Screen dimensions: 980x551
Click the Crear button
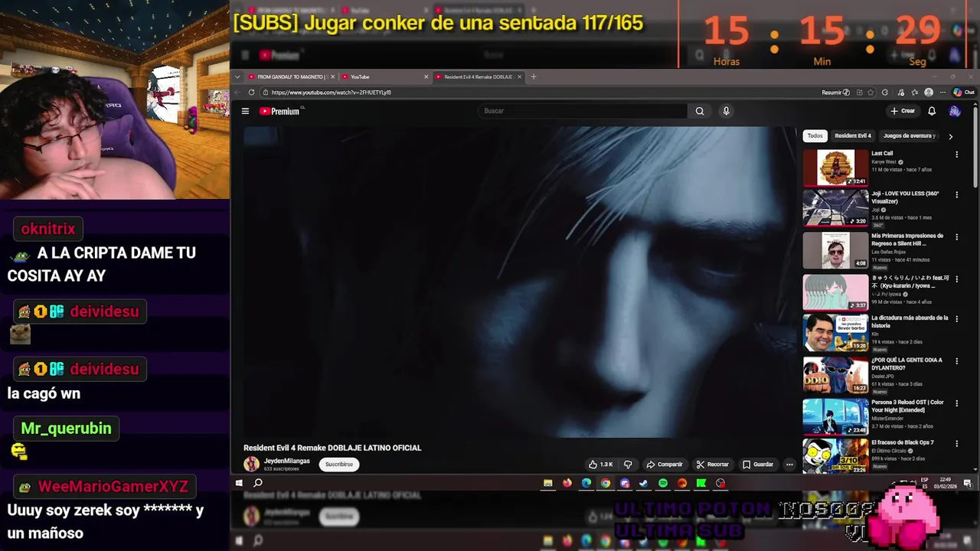pos(903,111)
